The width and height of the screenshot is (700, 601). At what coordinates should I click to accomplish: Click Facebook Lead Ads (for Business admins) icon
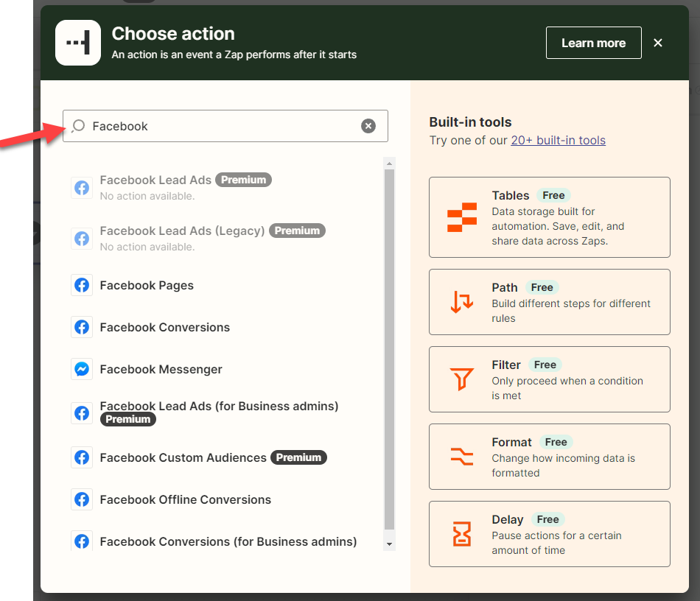(x=82, y=412)
